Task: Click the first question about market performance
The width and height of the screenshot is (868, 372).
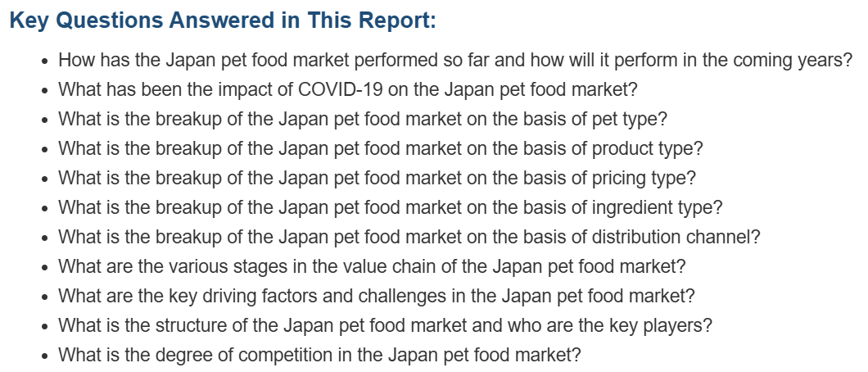Action: 455,60
